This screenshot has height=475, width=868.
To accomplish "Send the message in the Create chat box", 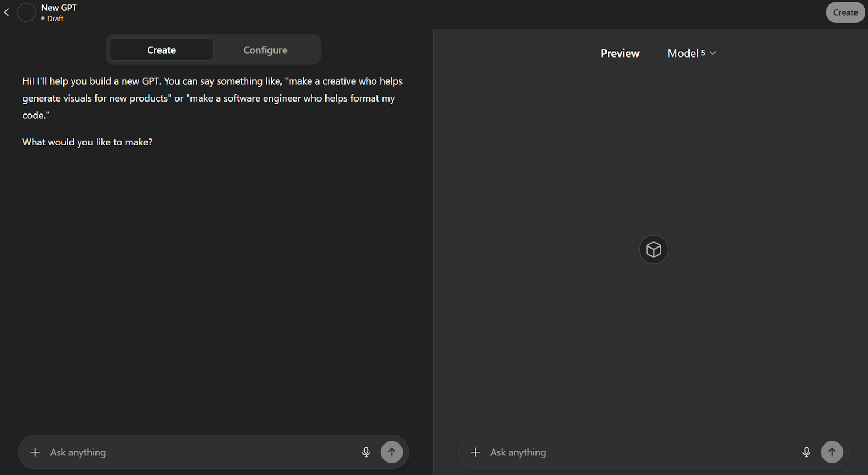I will pyautogui.click(x=392, y=452).
